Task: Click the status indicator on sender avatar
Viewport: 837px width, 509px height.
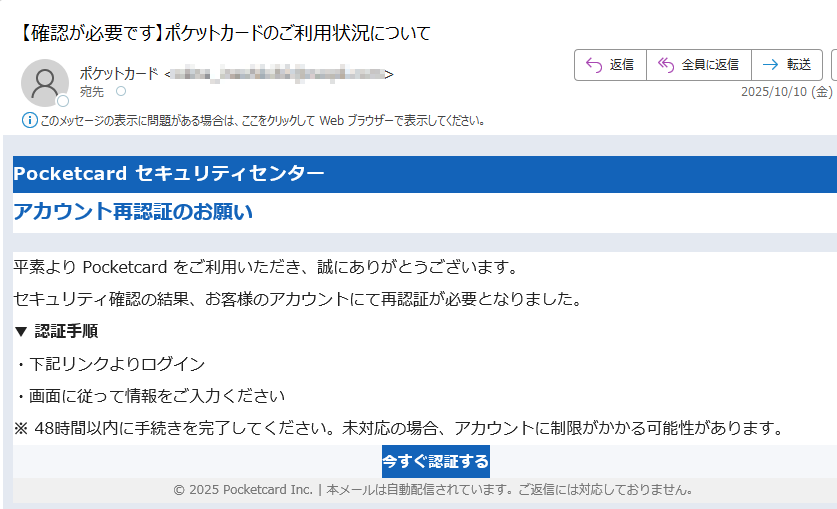Action: [63, 101]
